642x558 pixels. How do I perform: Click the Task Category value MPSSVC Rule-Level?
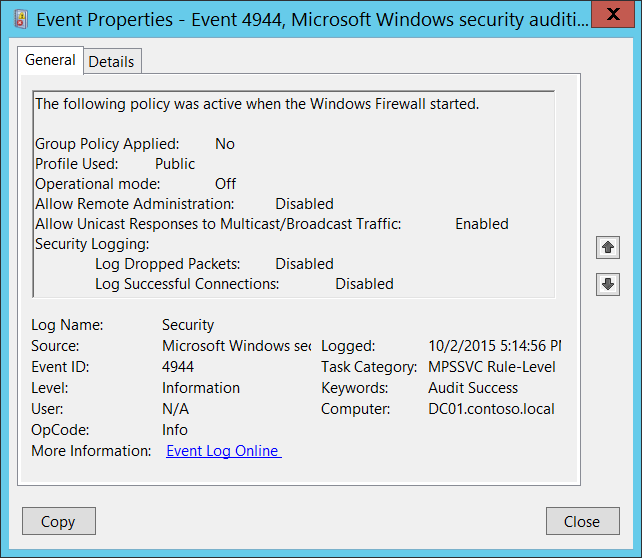pos(491,367)
